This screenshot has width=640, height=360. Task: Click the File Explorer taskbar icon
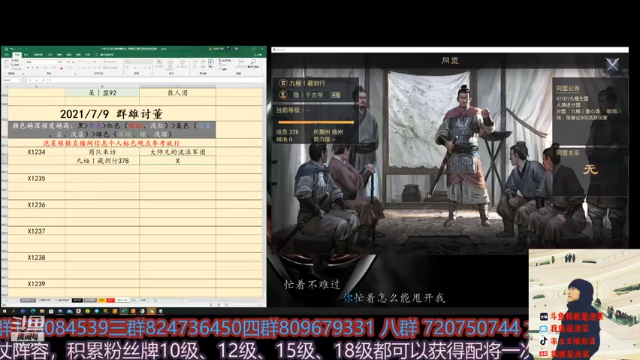click(42, 311)
